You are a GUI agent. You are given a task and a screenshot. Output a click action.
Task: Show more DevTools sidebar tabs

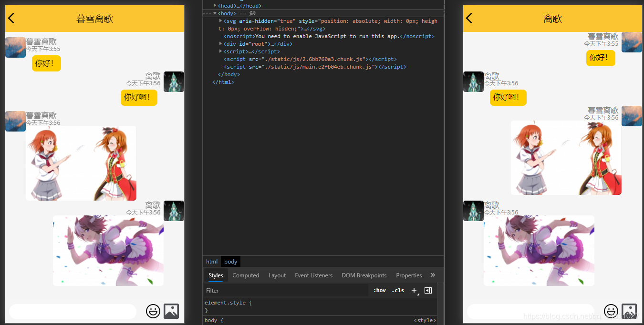433,275
